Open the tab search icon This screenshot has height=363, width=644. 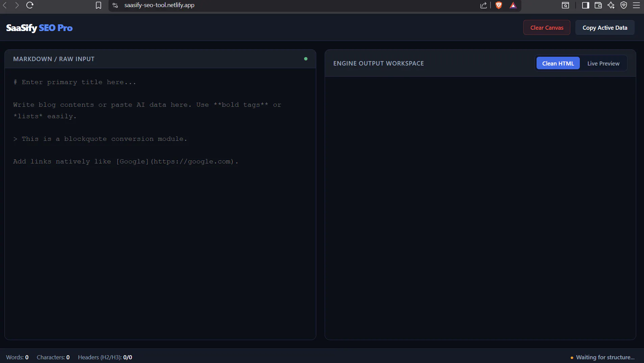point(565,5)
